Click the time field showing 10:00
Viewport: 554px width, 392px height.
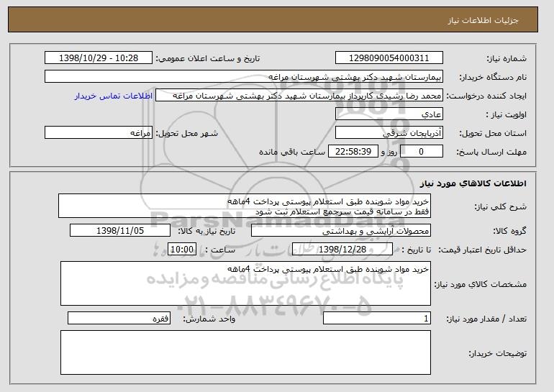182,250
